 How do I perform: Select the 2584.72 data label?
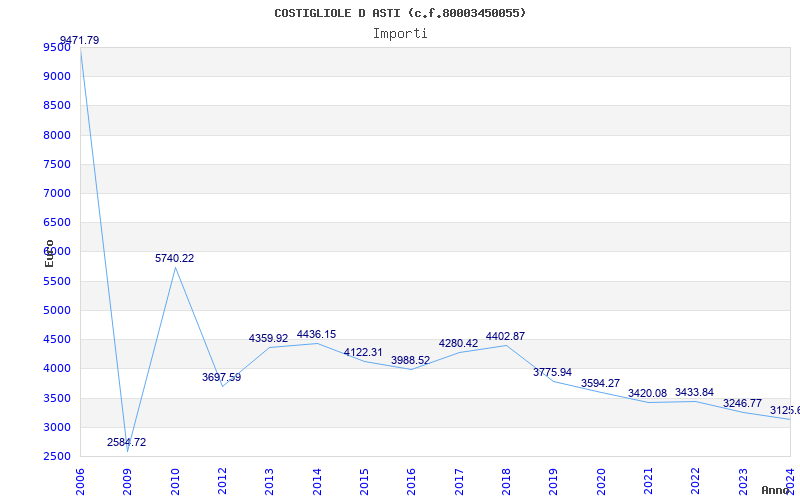tap(127, 442)
